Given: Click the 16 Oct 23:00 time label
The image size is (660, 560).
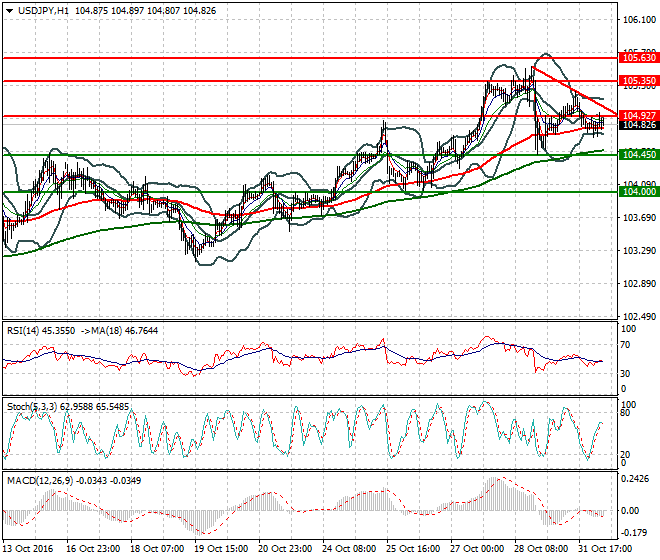Looking at the screenshot, I should 93,549.
